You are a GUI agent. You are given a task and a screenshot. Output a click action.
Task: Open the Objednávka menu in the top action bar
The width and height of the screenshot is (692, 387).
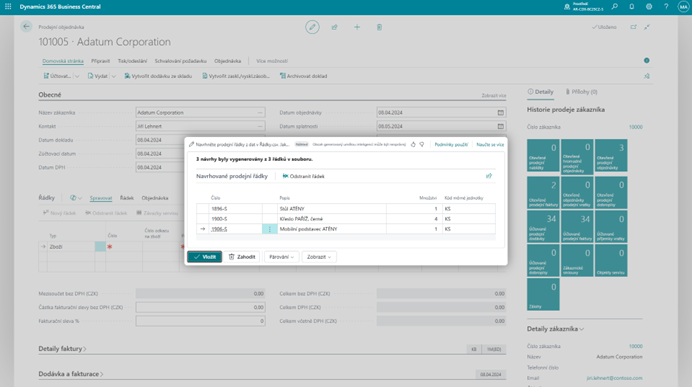(228, 61)
